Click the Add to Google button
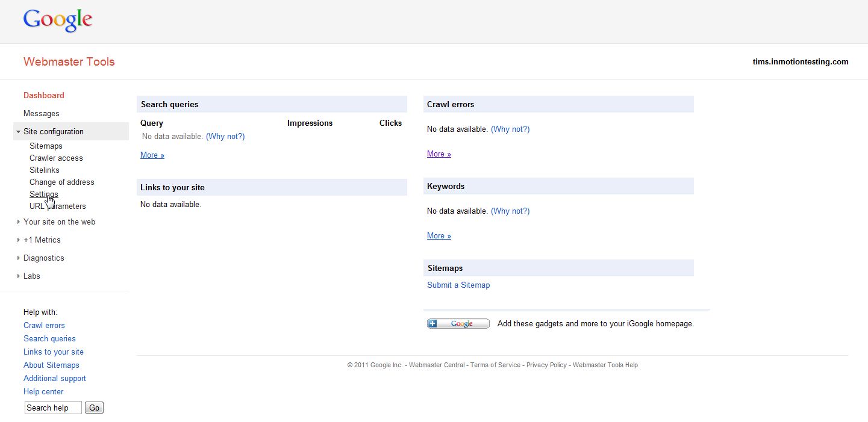This screenshot has height=422, width=868. 458,324
